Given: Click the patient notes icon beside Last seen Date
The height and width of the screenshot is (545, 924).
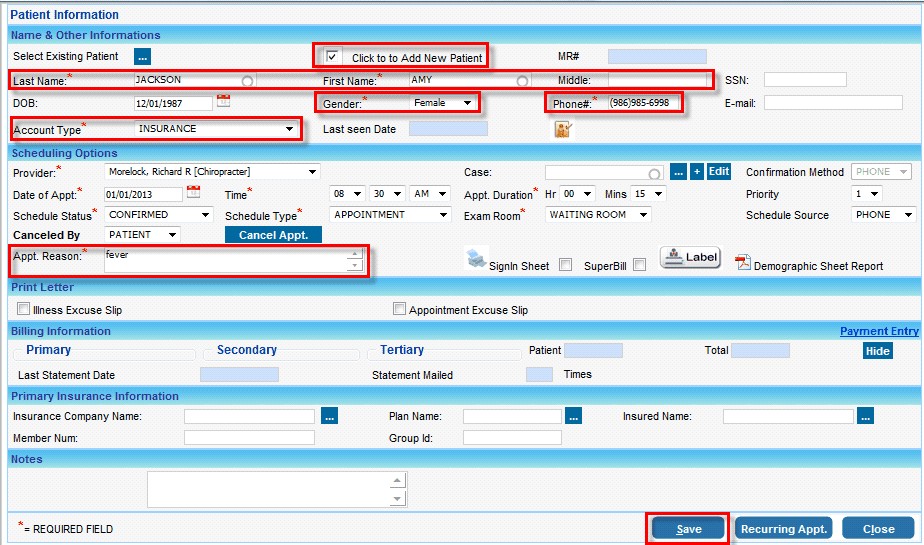Looking at the screenshot, I should tap(563, 129).
